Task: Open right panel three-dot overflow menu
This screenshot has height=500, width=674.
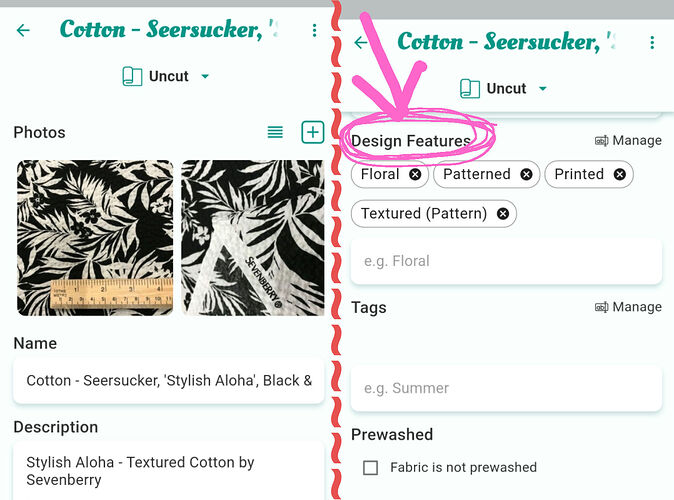Action: point(652,43)
